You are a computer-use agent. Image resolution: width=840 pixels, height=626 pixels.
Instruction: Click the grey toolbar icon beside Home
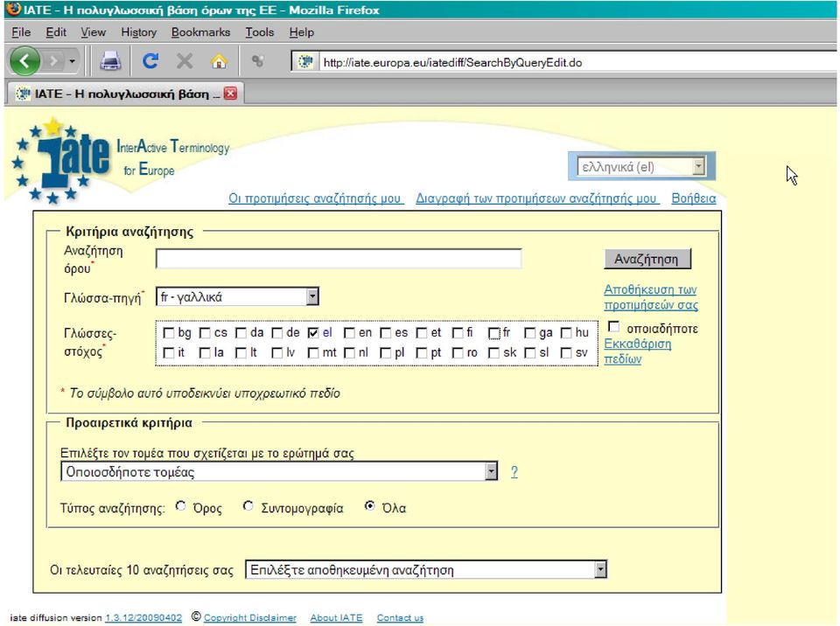tap(257, 61)
